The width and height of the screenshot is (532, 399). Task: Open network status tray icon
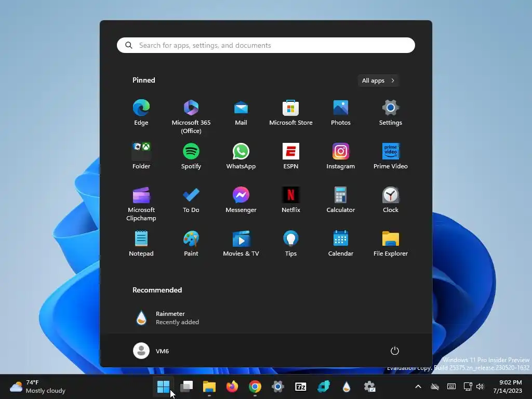(468, 387)
